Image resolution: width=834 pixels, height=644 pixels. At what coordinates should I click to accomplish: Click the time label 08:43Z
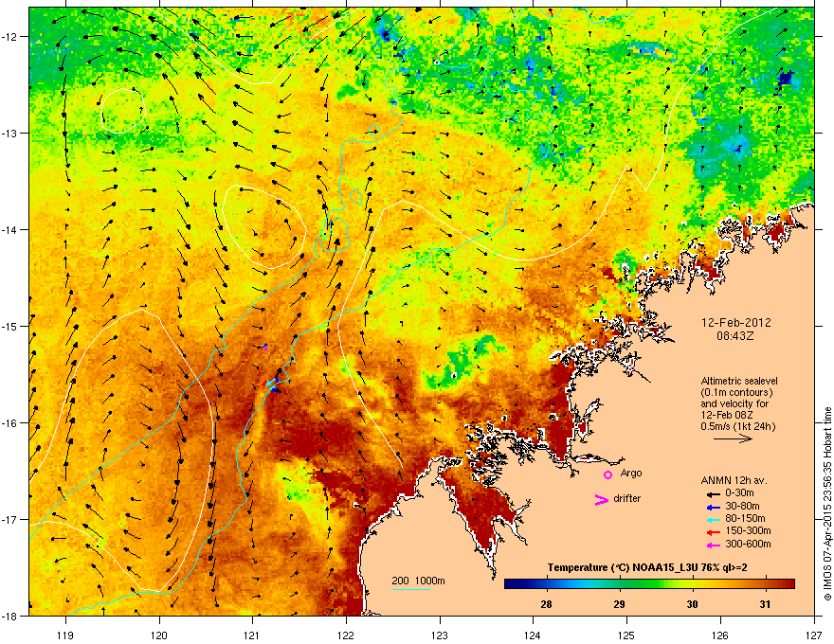[735, 336]
